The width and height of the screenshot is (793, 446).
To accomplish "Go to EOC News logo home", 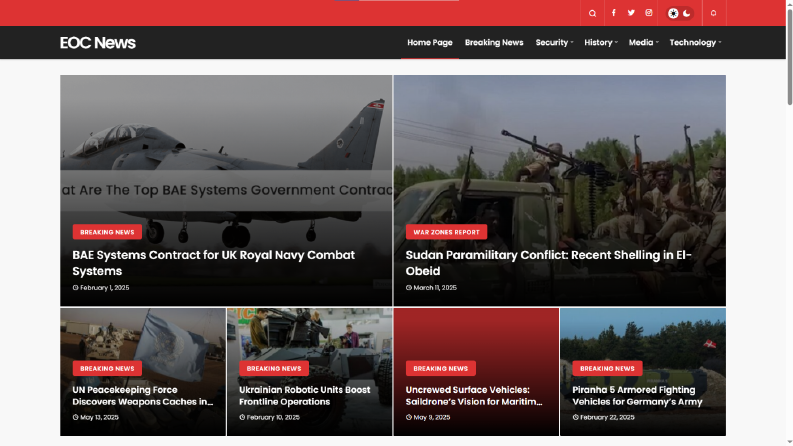I will pyautogui.click(x=98, y=43).
